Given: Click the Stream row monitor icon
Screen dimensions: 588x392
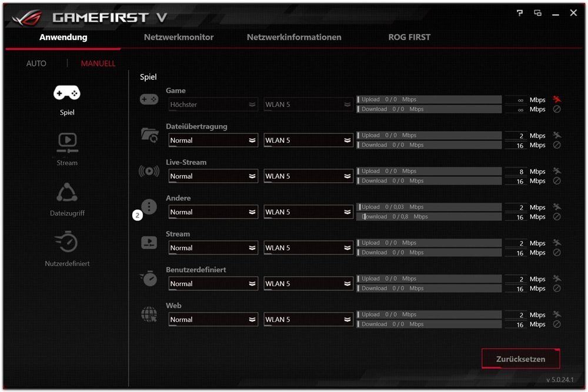Looking at the screenshot, I should point(149,243).
